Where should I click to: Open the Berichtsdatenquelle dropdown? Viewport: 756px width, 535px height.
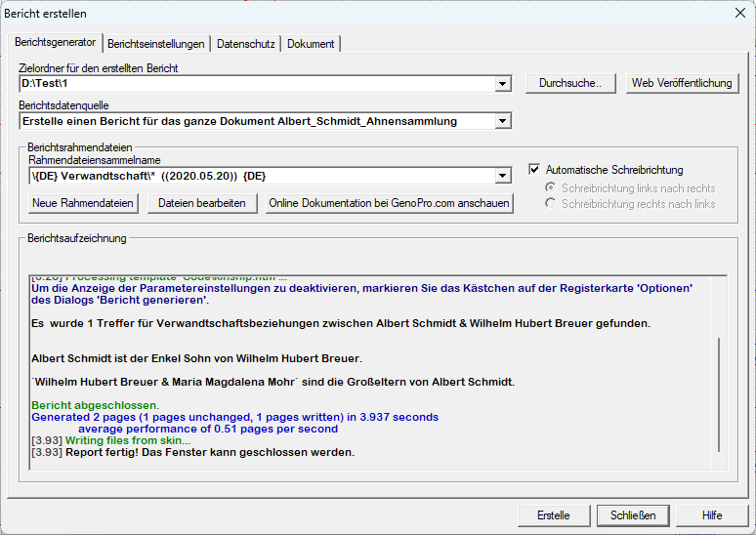[x=503, y=122]
